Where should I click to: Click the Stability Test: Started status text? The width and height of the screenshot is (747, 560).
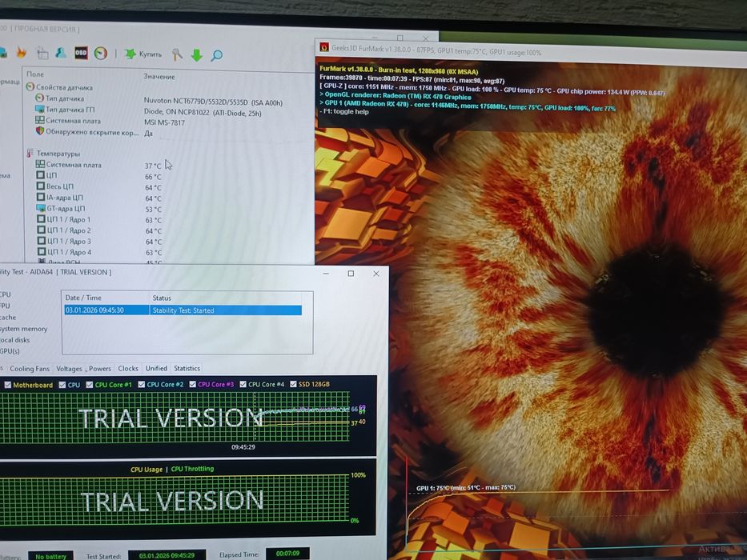(183, 310)
